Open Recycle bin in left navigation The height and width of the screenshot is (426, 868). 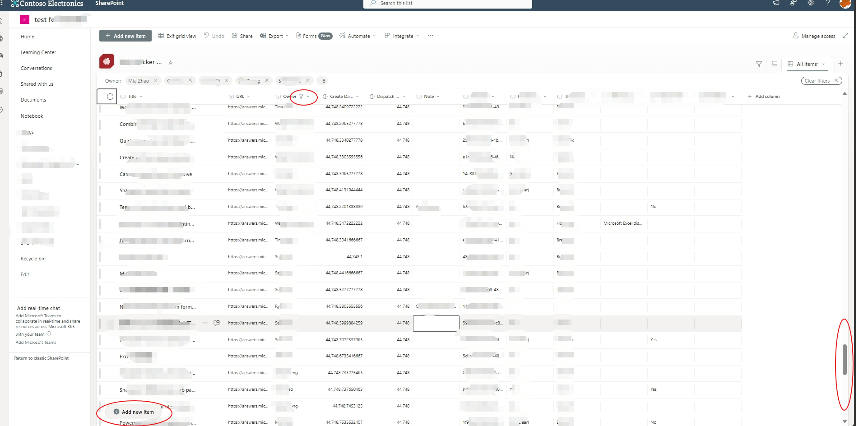click(x=33, y=259)
